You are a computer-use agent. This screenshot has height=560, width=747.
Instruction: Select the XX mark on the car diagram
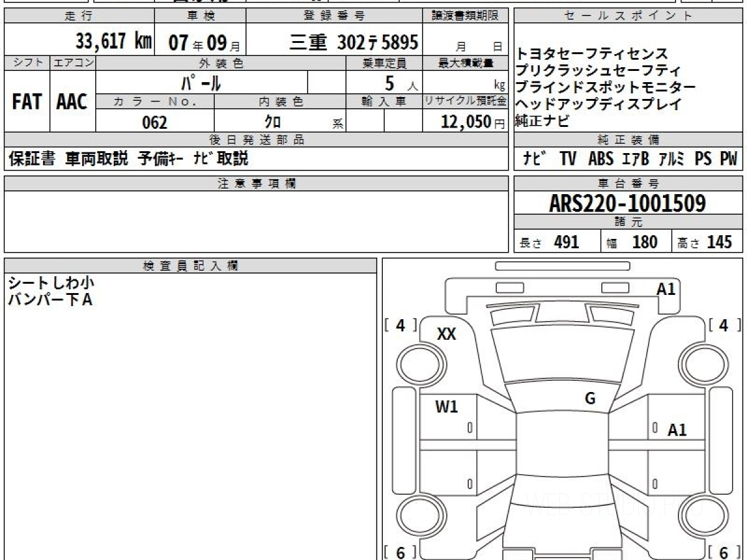[x=446, y=334]
